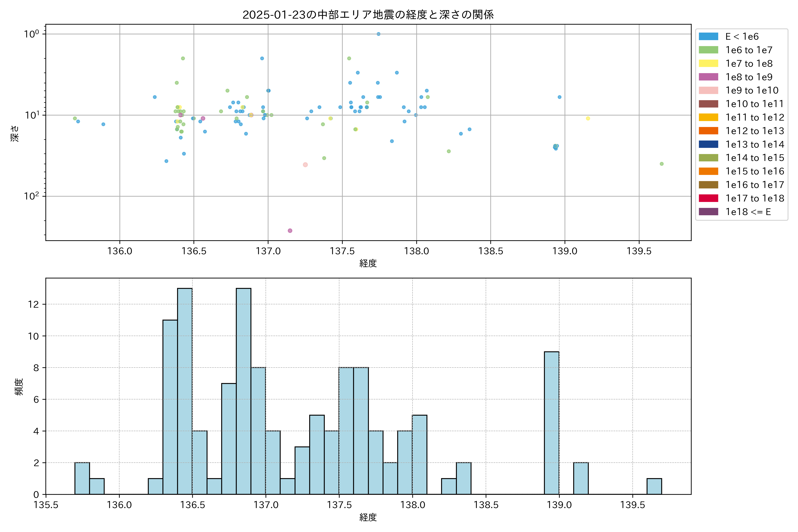Click the pink 1e9 to 1e10 swatch
Viewport: 798px width, 532px height.
coord(708,90)
